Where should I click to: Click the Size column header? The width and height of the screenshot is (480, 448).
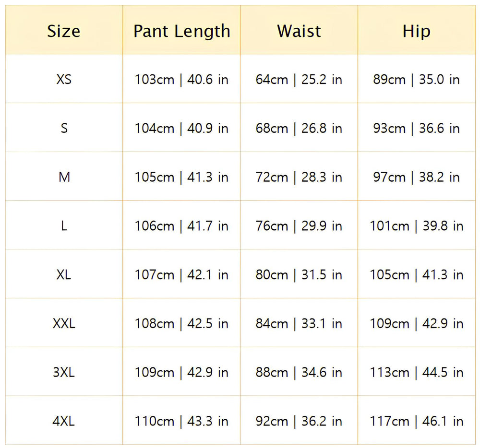point(64,31)
